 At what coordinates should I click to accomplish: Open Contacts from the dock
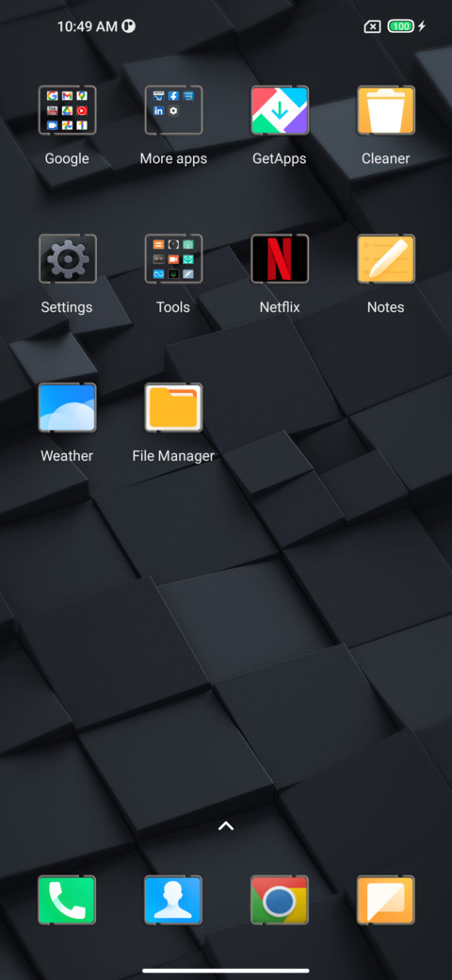(173, 900)
